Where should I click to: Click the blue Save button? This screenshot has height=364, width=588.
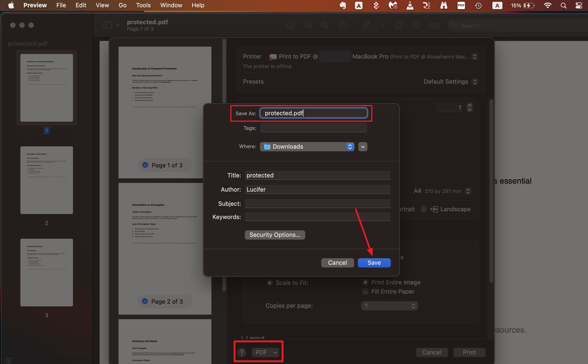click(x=374, y=263)
